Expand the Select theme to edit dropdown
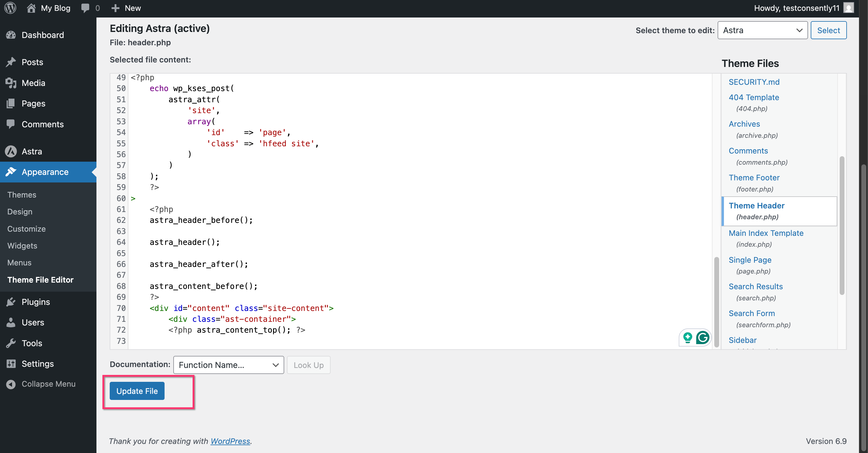Viewport: 868px width, 453px height. pos(762,30)
